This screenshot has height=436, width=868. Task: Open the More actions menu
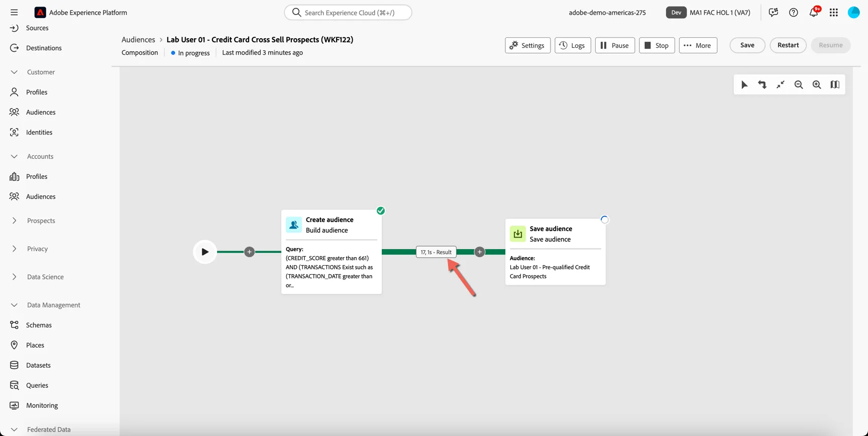click(x=698, y=45)
